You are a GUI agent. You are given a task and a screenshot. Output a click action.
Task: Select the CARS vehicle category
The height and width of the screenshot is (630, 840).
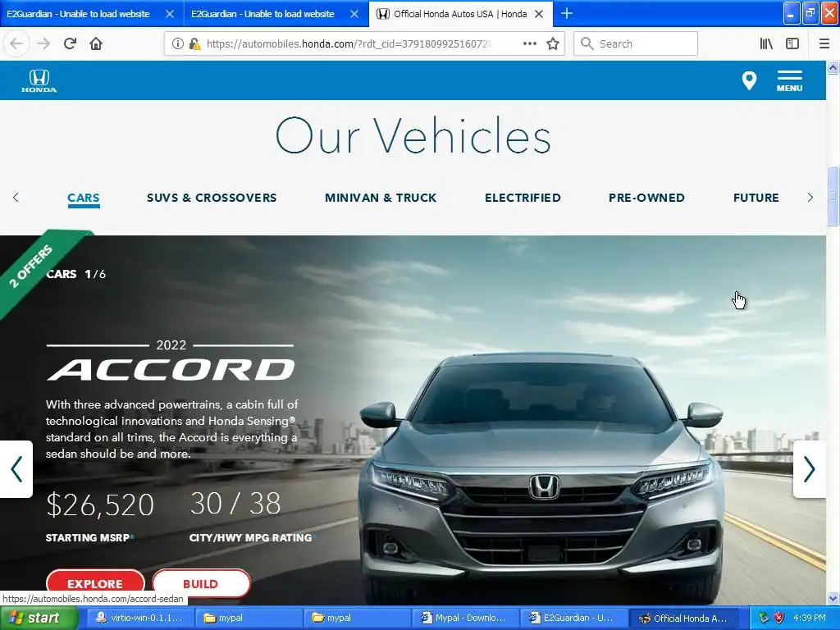click(84, 198)
